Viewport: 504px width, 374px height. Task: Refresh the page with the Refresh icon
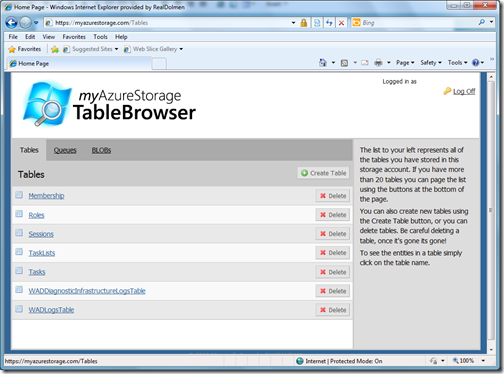click(x=329, y=23)
